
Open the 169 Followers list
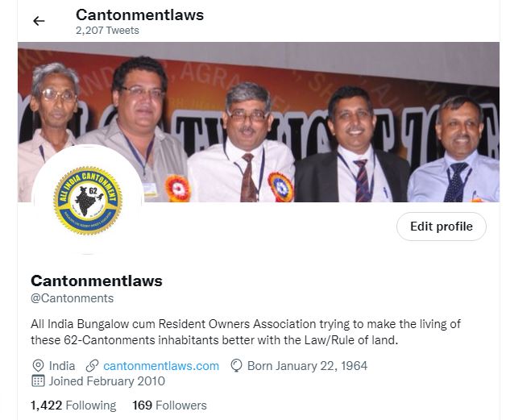(x=169, y=405)
